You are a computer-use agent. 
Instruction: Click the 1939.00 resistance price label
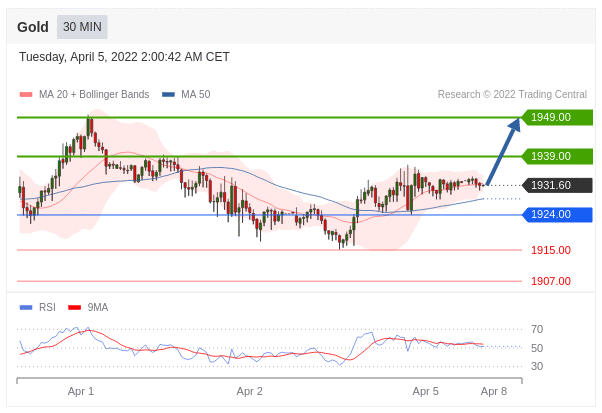click(557, 156)
